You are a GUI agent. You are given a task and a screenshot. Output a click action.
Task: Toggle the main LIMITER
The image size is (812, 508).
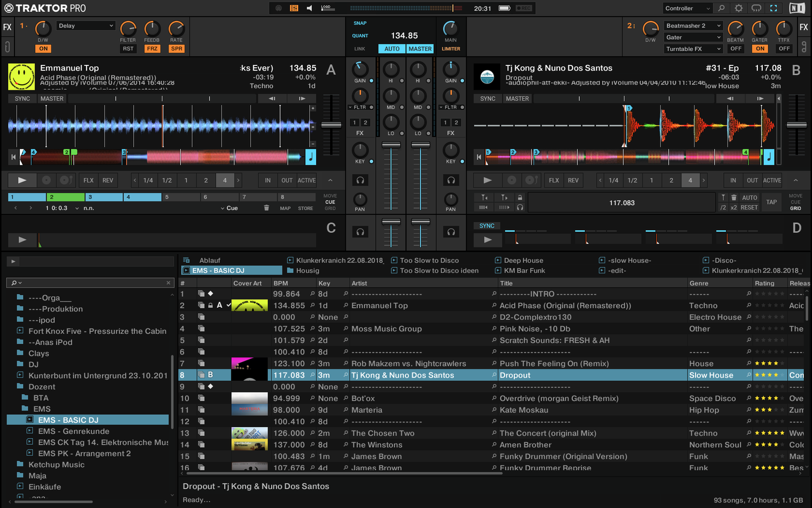pyautogui.click(x=451, y=49)
